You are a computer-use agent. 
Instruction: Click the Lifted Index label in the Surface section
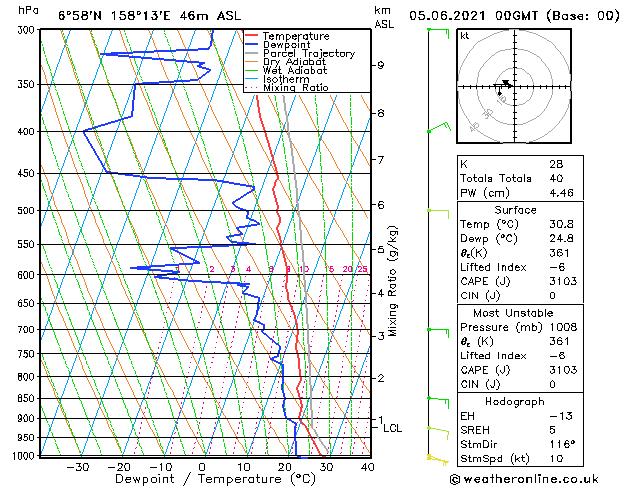click(x=493, y=267)
